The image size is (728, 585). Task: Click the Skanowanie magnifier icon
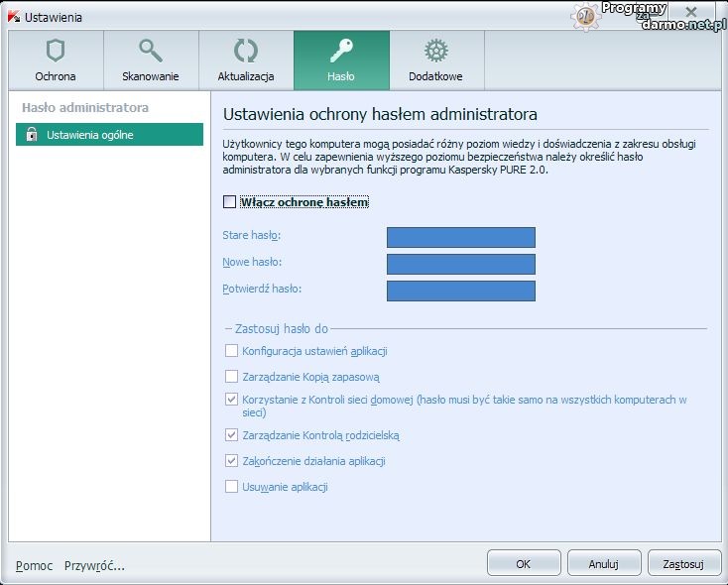(x=151, y=51)
